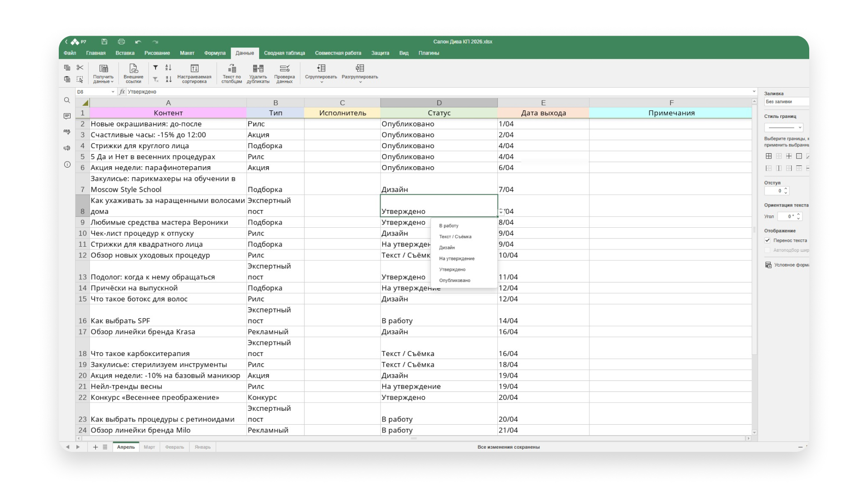Open the Март sheet tab
Screen dimensions: 868x488
149,447
